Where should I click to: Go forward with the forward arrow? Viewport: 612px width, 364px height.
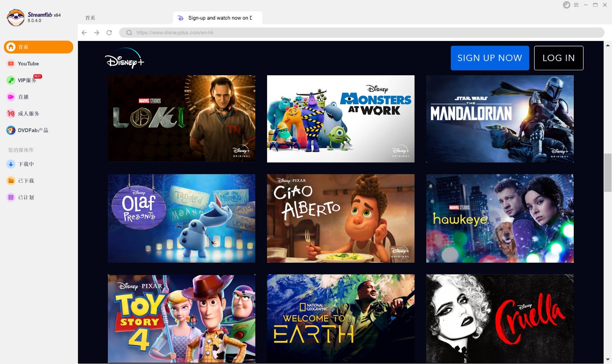(x=97, y=33)
